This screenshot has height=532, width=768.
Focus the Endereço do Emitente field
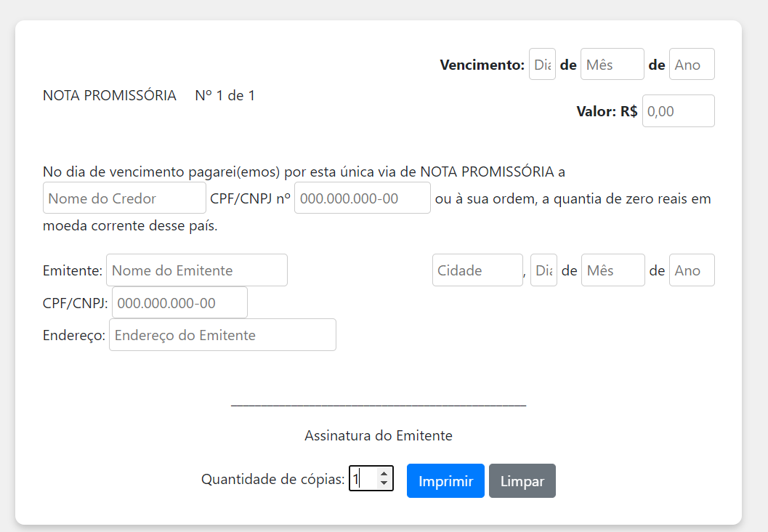[222, 334]
